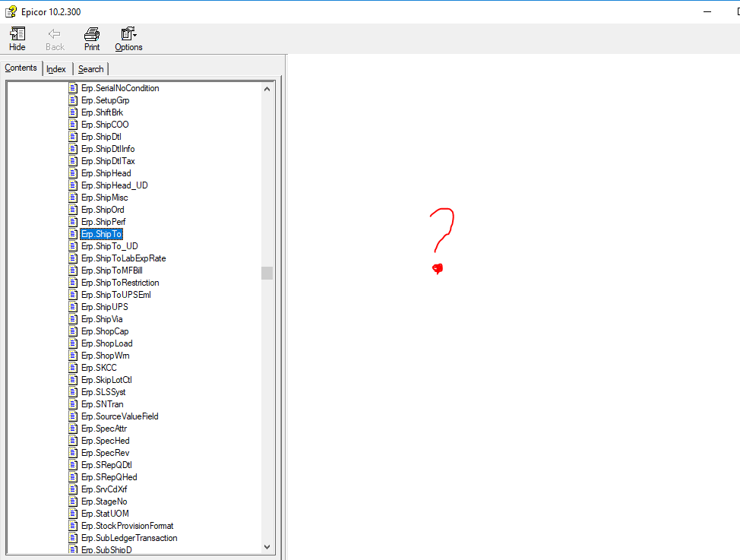This screenshot has height=560, width=740.
Task: Open the Erp.ShopLoad topic
Action: coord(106,343)
